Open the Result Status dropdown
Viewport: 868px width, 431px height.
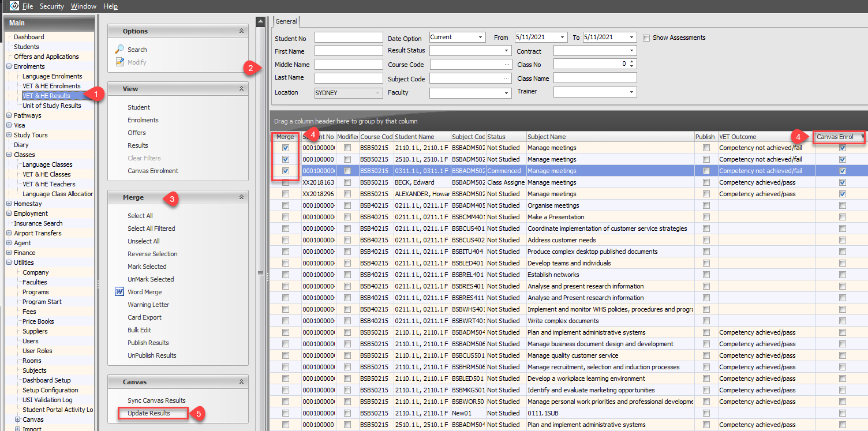(507, 51)
